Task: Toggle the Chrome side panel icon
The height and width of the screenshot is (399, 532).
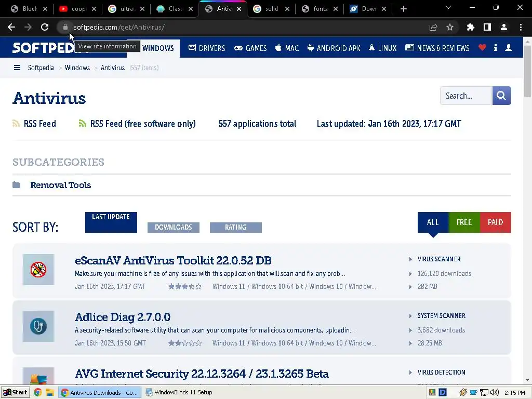Action: [x=487, y=27]
